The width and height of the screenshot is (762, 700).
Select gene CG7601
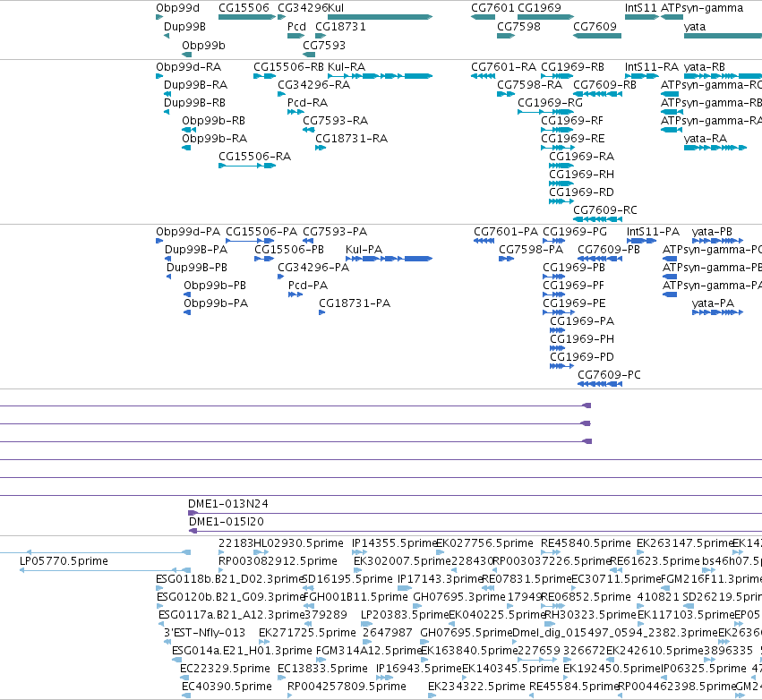pyautogui.click(x=483, y=17)
